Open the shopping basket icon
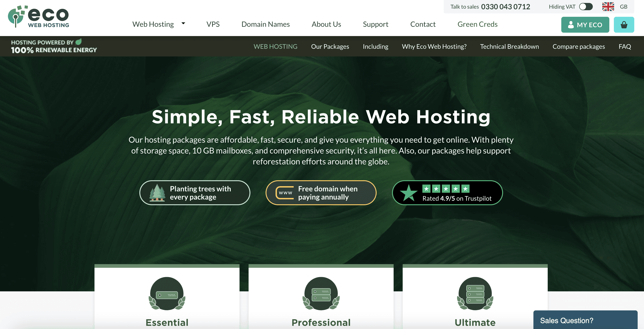 click(x=624, y=25)
